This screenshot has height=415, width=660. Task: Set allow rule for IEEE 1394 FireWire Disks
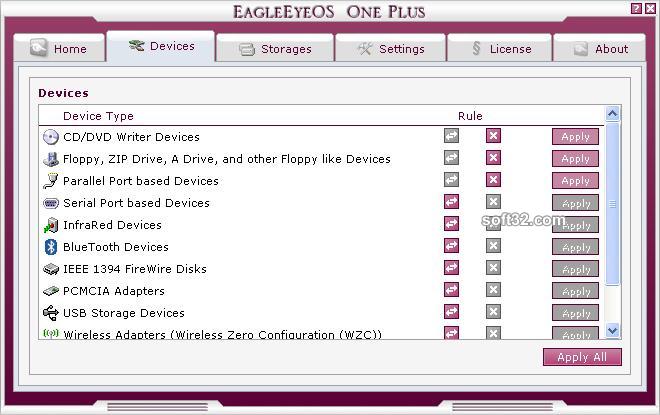pyautogui.click(x=451, y=268)
